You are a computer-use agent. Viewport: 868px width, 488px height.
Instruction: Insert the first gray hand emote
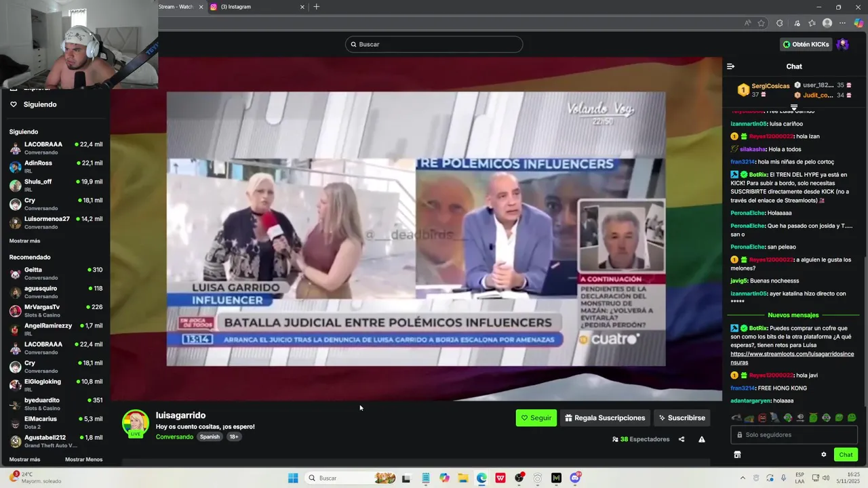[x=736, y=418]
